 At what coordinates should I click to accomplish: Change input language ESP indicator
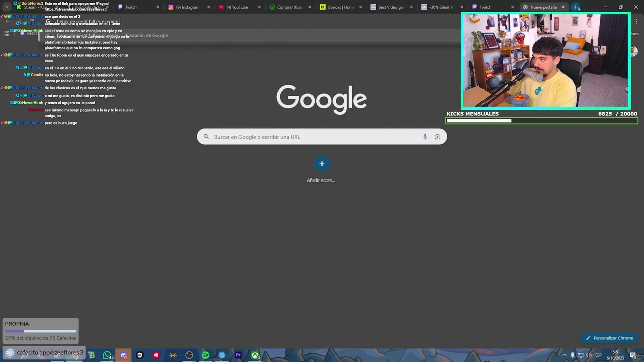pyautogui.click(x=599, y=355)
